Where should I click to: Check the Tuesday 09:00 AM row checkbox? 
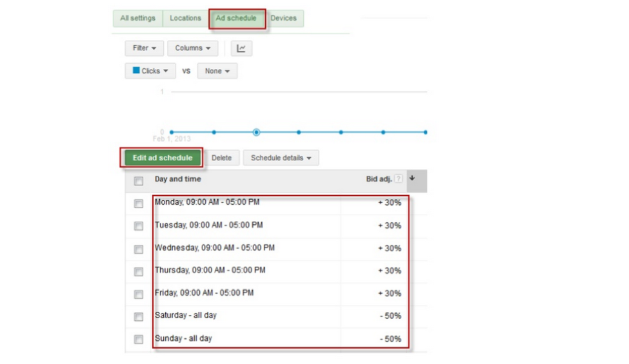139,226
